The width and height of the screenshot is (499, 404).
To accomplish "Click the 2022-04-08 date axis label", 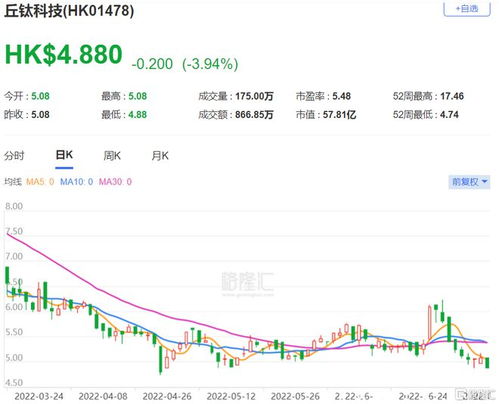I will 103,396.
